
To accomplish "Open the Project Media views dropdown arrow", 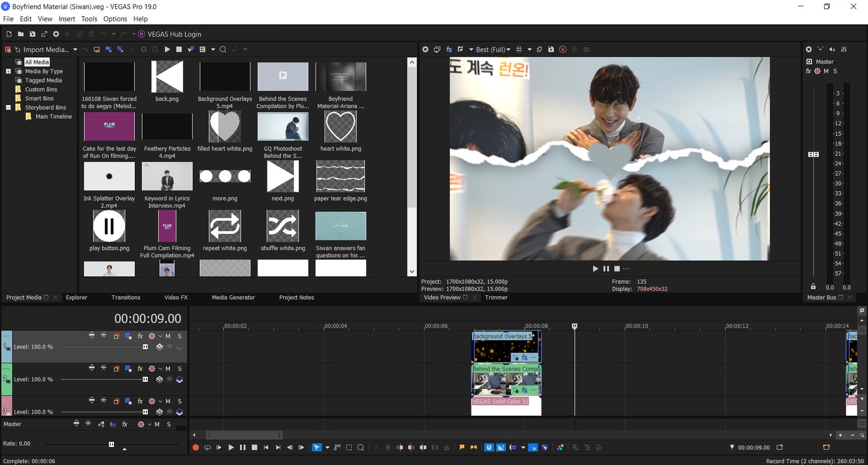I will coord(213,49).
